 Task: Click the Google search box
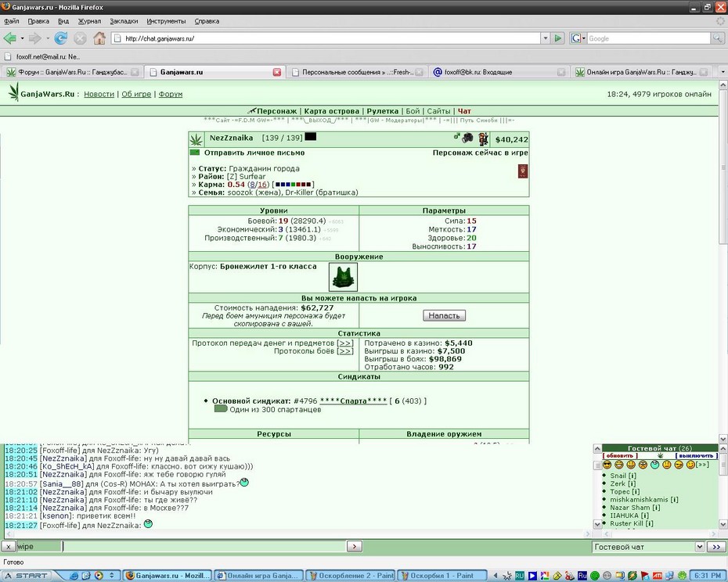coord(649,38)
